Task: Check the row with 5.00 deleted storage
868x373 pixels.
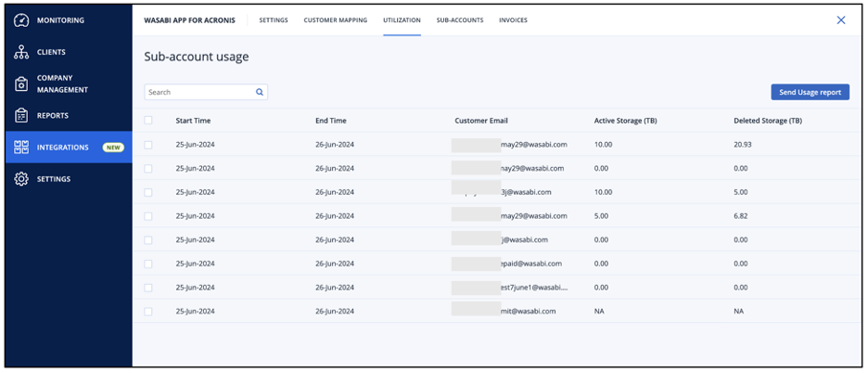Action: [148, 192]
